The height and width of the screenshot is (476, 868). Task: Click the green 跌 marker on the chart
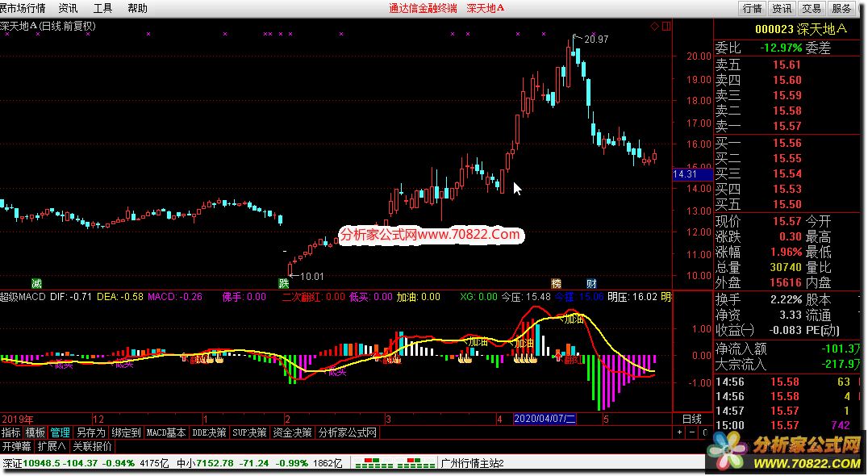[283, 284]
